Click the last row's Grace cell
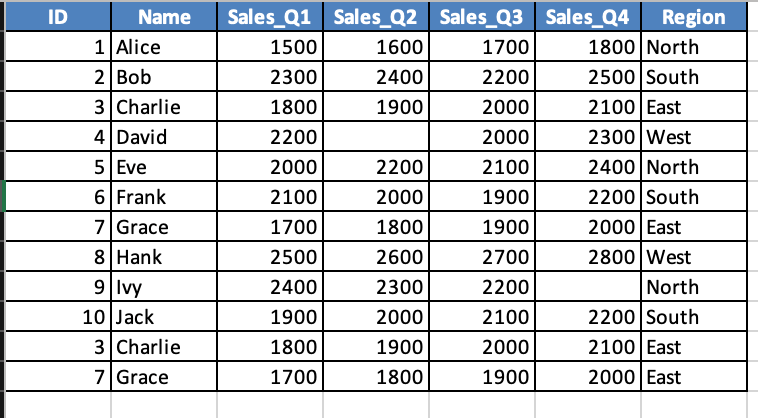This screenshot has width=758, height=418. [x=164, y=376]
